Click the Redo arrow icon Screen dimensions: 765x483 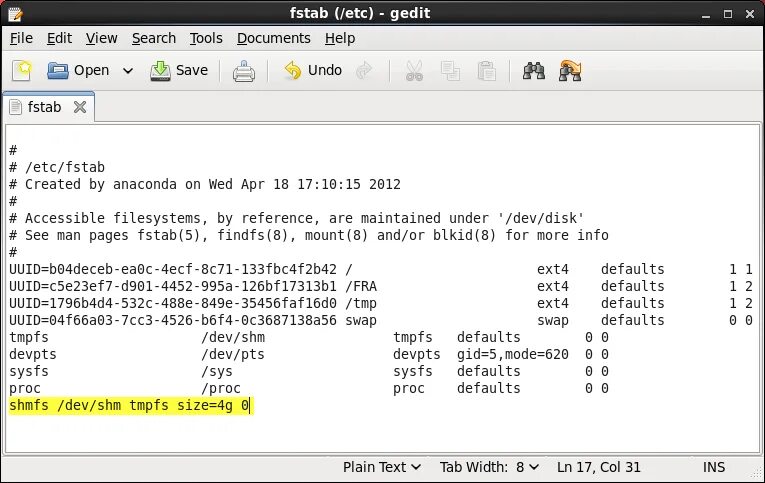364,71
